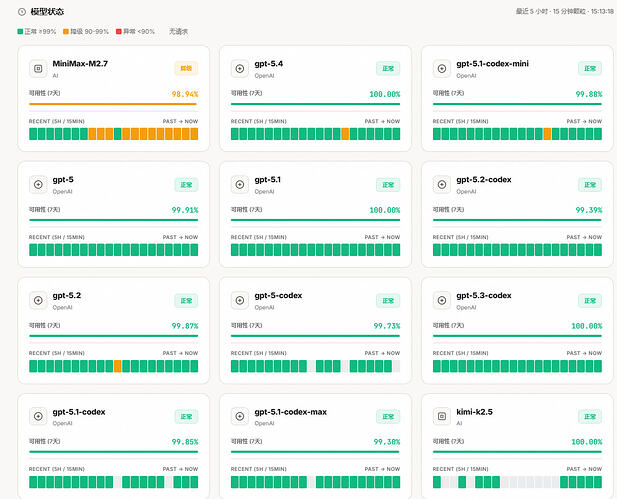Click the gpt-5.2-codex model name

point(484,180)
